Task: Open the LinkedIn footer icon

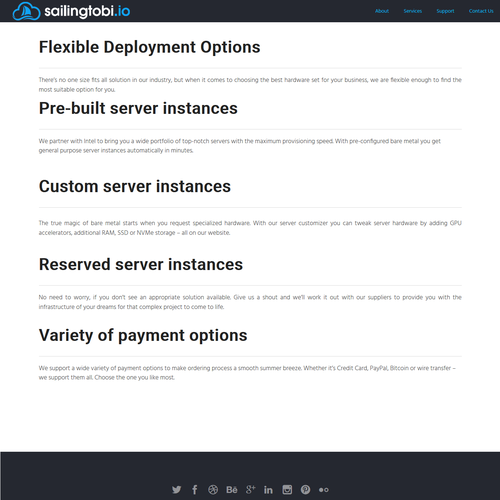Action: point(268,490)
